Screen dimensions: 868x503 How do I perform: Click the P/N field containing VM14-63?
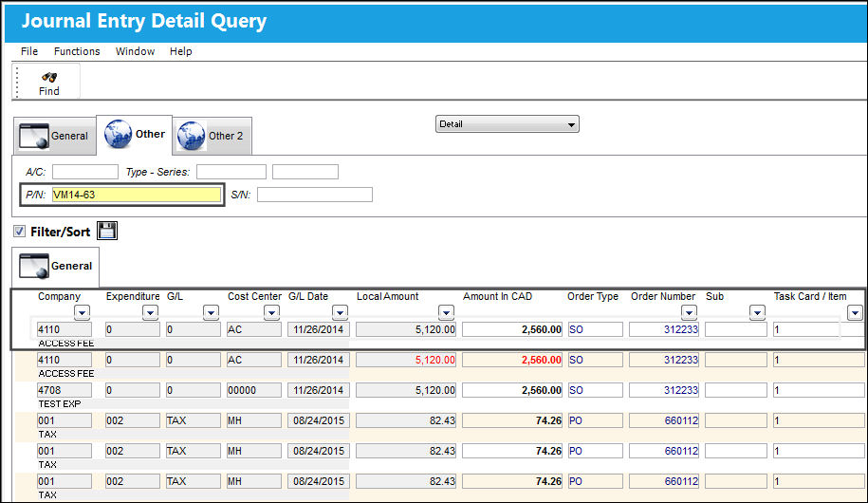(137, 195)
